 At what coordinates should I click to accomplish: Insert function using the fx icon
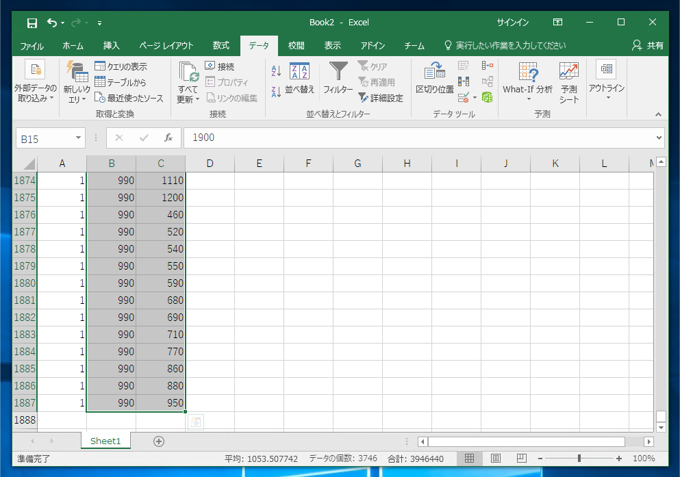[x=168, y=138]
